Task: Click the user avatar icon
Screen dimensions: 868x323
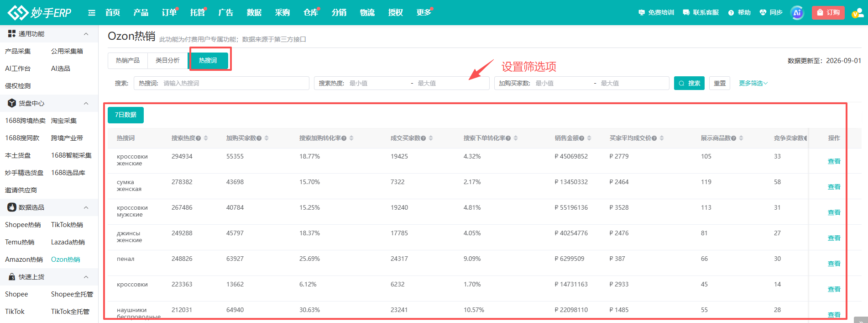Action: pos(857,13)
